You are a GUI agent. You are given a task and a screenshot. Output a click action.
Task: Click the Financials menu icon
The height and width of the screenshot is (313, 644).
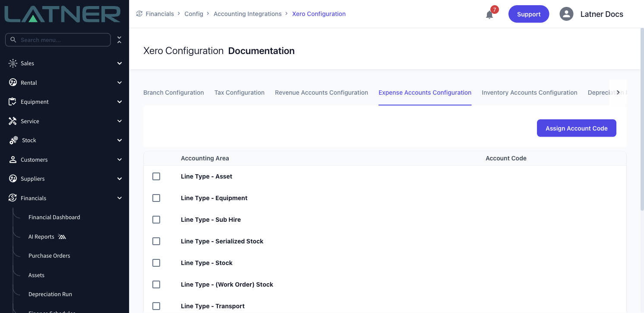(13, 198)
